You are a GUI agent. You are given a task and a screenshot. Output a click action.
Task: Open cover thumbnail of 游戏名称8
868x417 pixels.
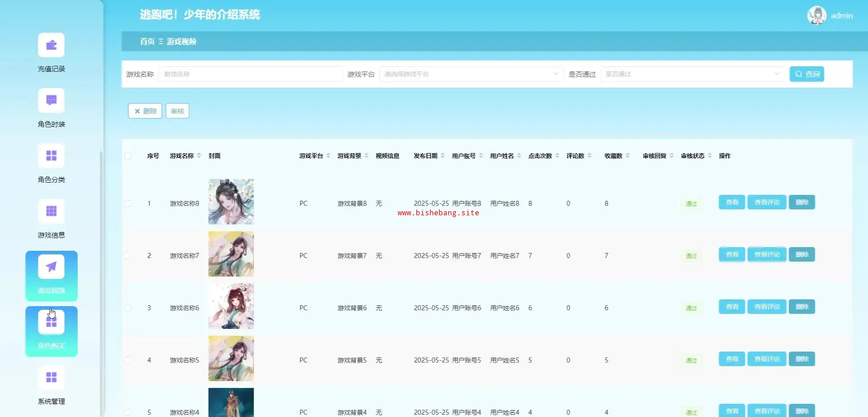231,202
